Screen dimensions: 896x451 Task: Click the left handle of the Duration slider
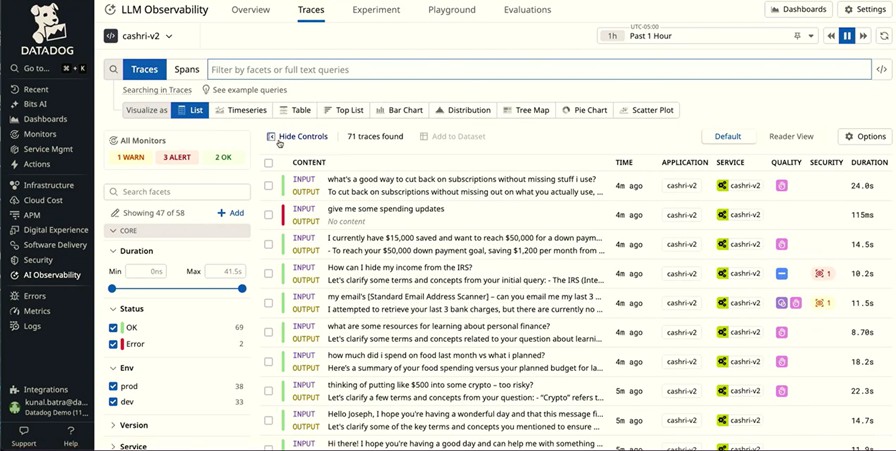(112, 289)
